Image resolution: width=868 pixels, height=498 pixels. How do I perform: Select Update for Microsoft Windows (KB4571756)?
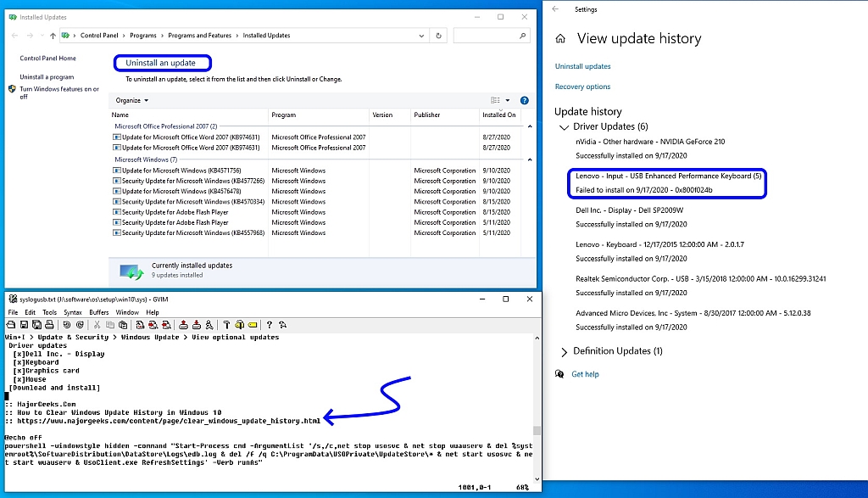181,171
